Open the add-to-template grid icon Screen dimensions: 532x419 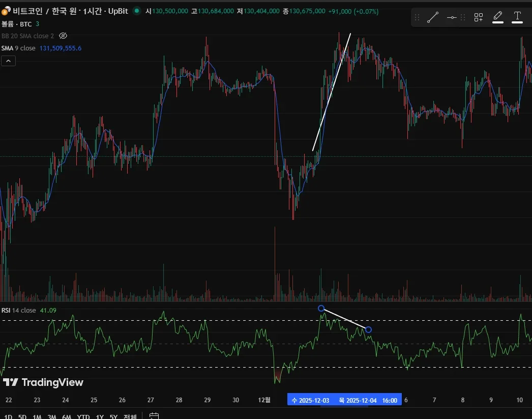[479, 17]
